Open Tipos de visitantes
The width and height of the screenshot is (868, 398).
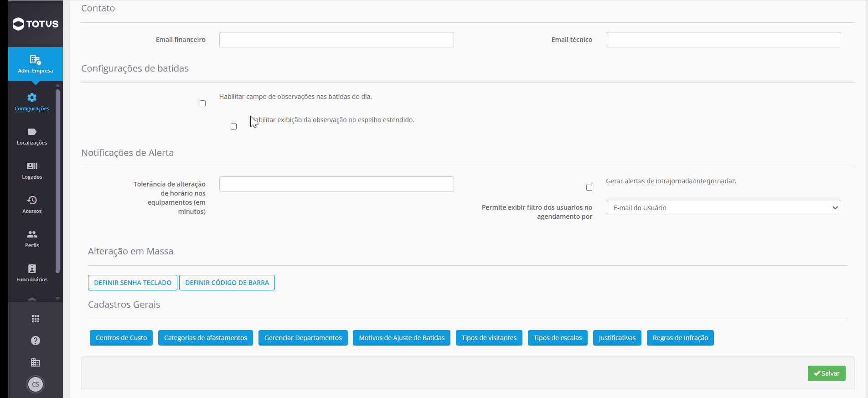[x=489, y=338]
